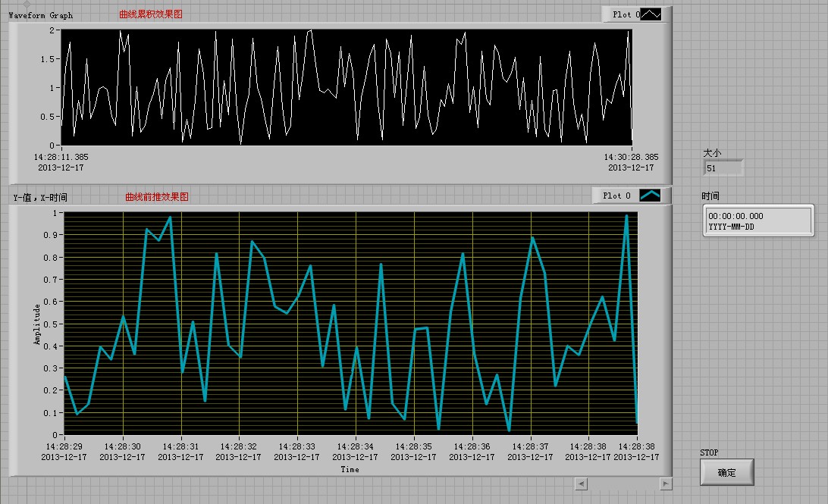Click the 14:28:29 x-axis label
Viewport: 828px width, 504px height.
click(x=64, y=446)
